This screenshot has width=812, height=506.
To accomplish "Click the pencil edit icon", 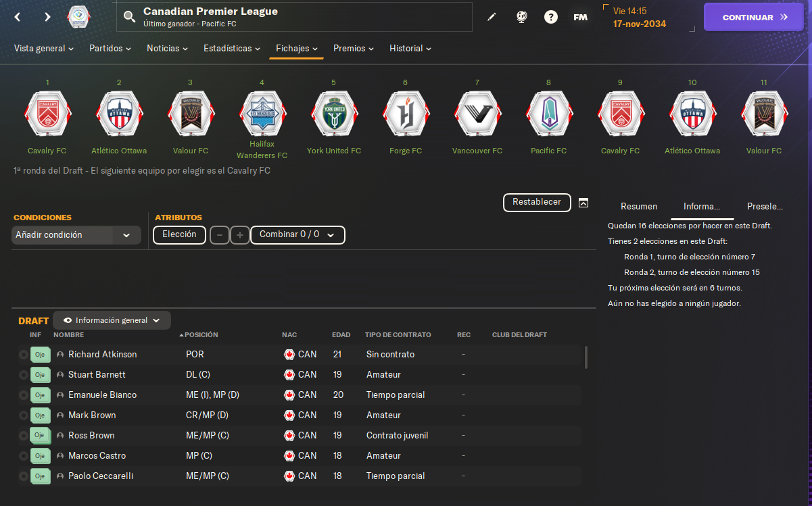I will pyautogui.click(x=492, y=17).
